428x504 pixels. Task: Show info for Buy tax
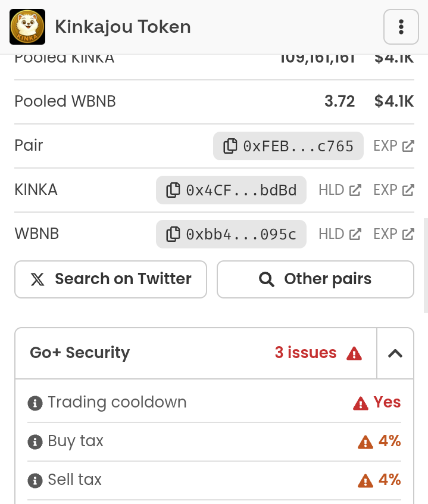[x=35, y=441]
